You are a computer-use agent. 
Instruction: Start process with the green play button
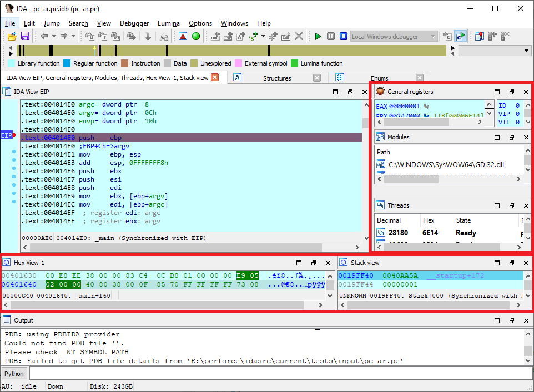coord(318,36)
